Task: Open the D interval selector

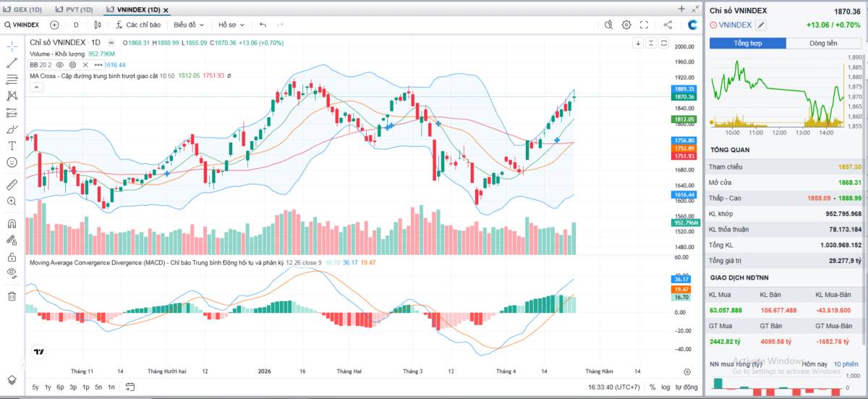Action: 75,25
